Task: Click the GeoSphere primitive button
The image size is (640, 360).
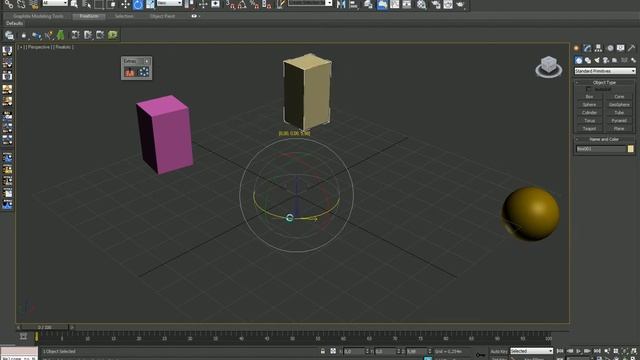Action: coord(619,105)
